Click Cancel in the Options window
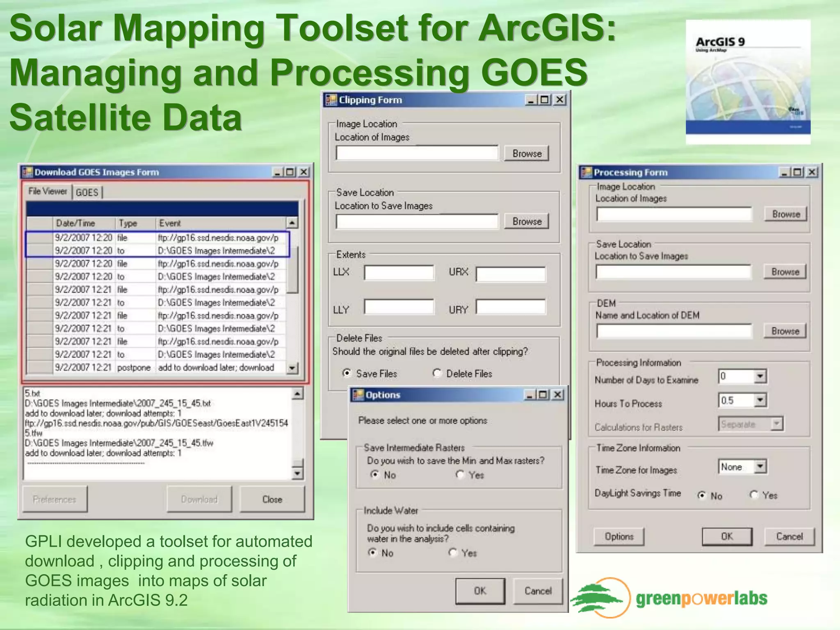840x630 pixels. click(x=538, y=591)
